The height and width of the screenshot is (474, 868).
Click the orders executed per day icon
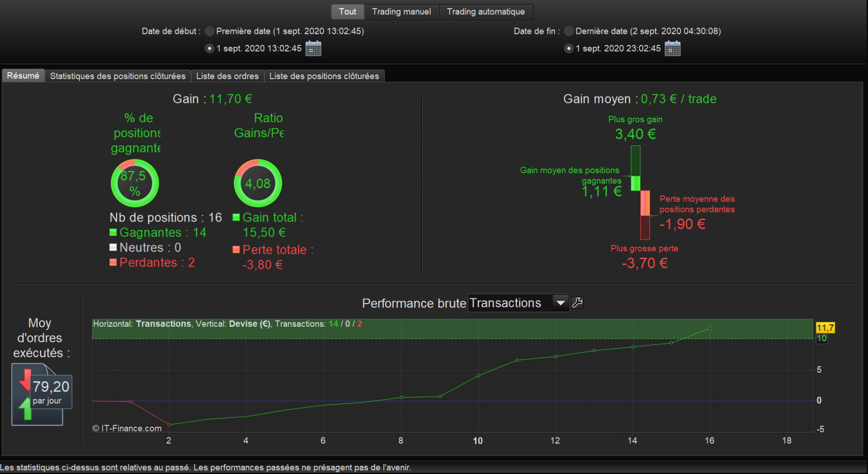pyautogui.click(x=41, y=394)
